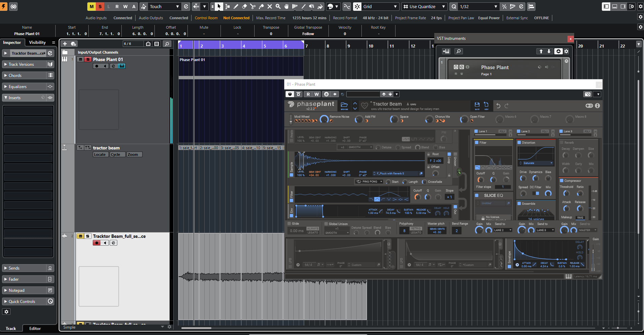This screenshot has height=335, width=644.
Task: Toggle the Ensemble effect checkbox
Action: [519, 203]
